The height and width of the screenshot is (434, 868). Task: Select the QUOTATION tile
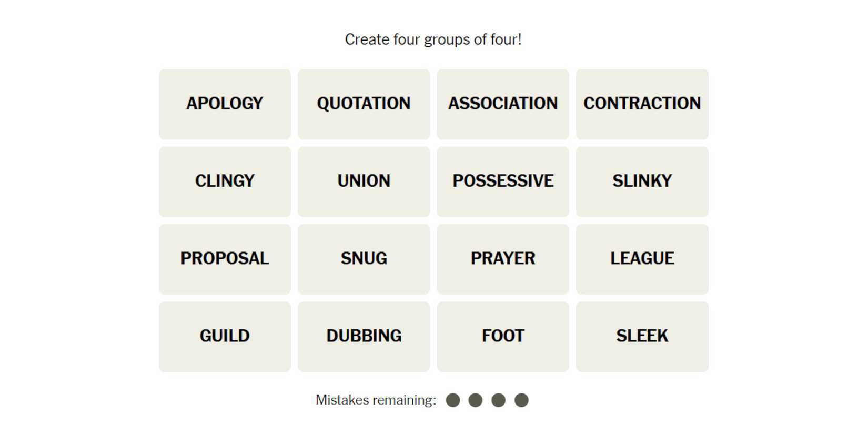pos(364,104)
